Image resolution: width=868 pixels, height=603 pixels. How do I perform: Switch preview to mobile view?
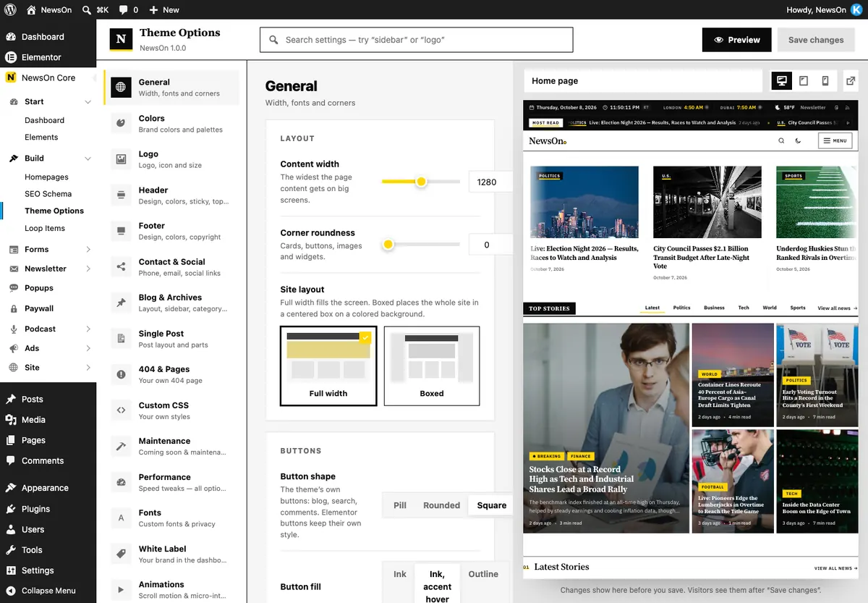(x=825, y=81)
